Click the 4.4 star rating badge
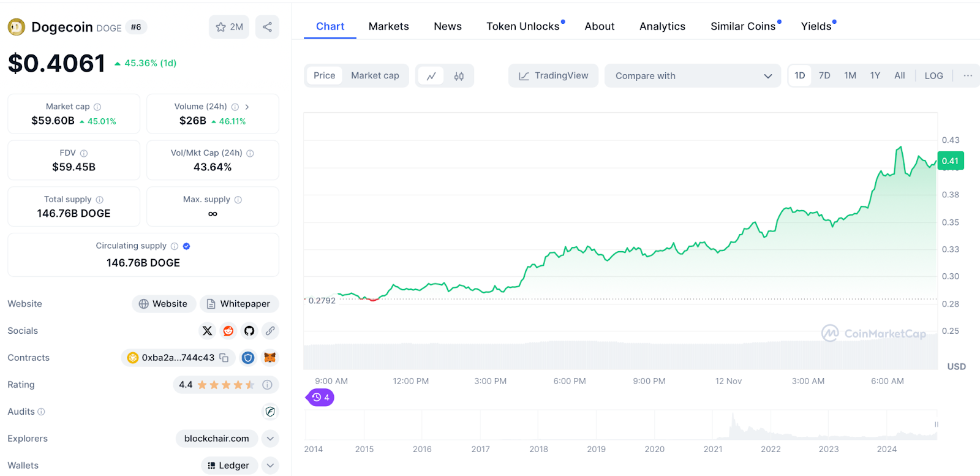The image size is (980, 476). pyautogui.click(x=226, y=385)
